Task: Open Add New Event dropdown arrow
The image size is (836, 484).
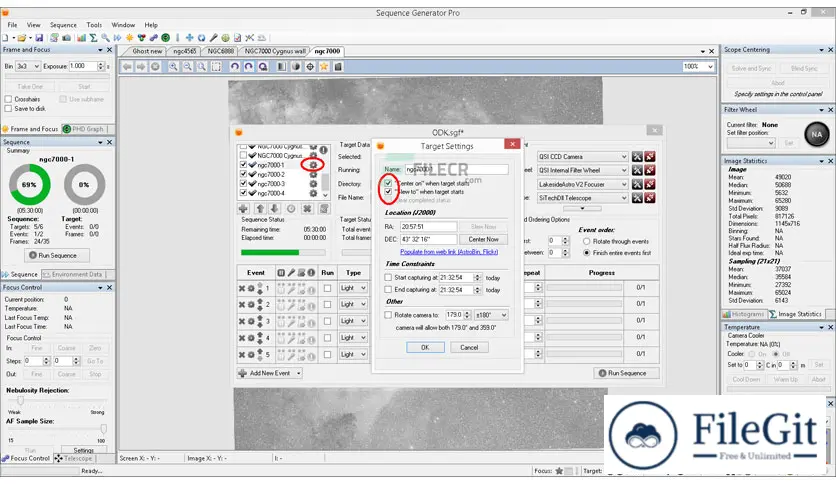Action: point(299,373)
